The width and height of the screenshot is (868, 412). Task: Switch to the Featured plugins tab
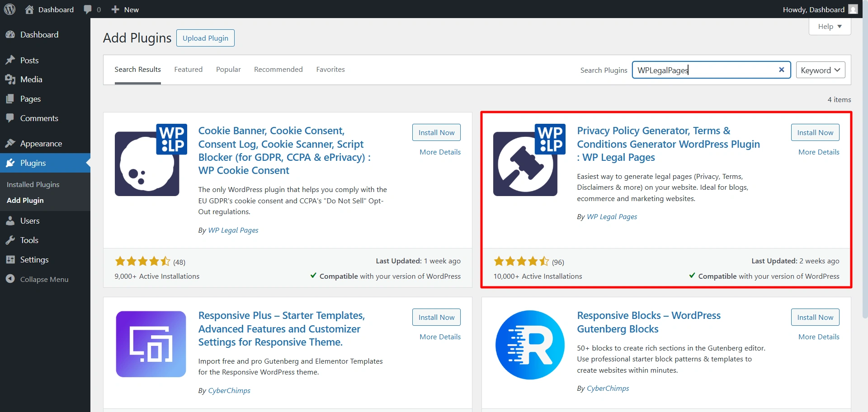click(x=188, y=69)
